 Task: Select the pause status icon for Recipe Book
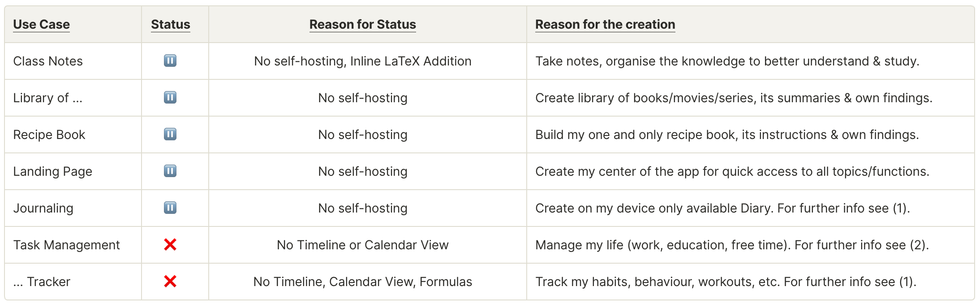(170, 134)
